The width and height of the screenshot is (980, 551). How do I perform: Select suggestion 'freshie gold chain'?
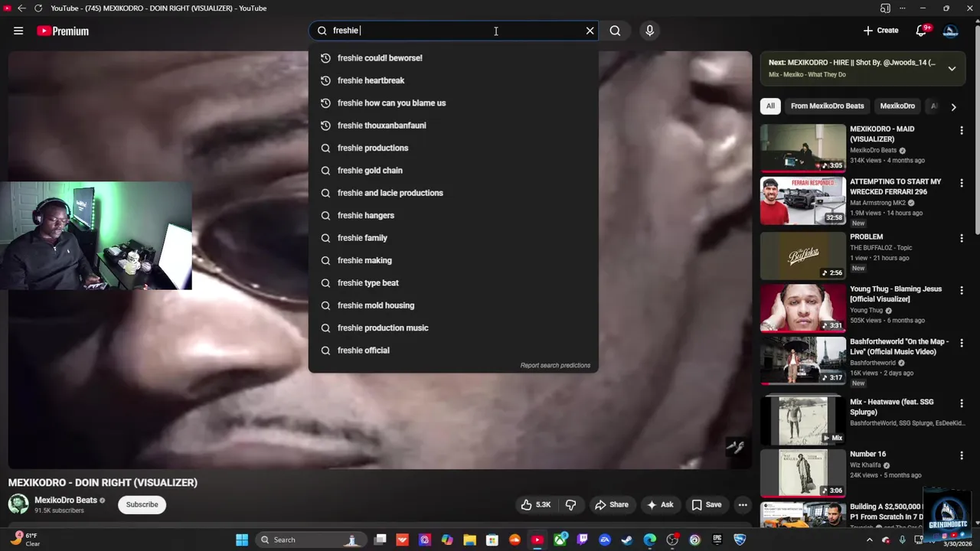tap(453, 171)
